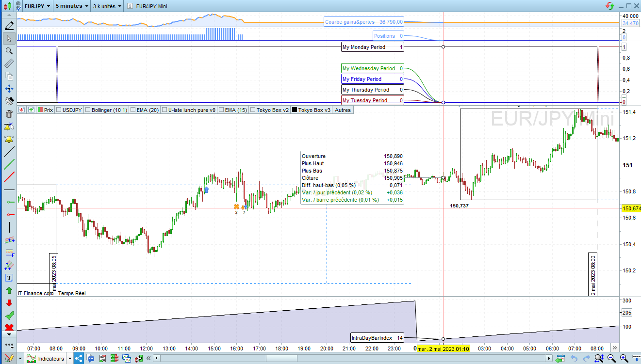Select the red diagonal line tool
Screen dimensions: 641x364
coord(9,177)
